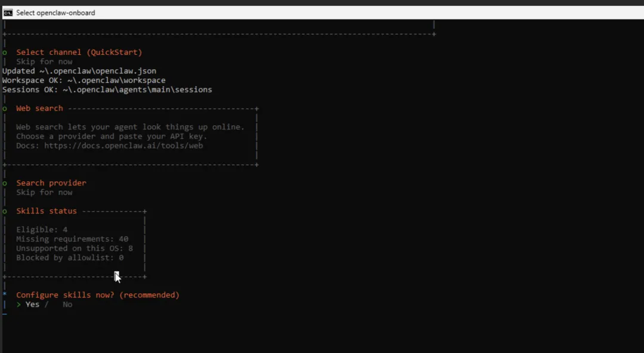Screen dimensions: 644x353
Task: Click the 'Web search' section heading
Action: pyautogui.click(x=39, y=109)
